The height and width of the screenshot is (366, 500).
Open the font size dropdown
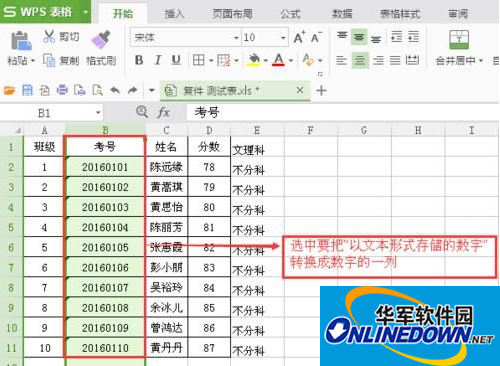pos(283,38)
